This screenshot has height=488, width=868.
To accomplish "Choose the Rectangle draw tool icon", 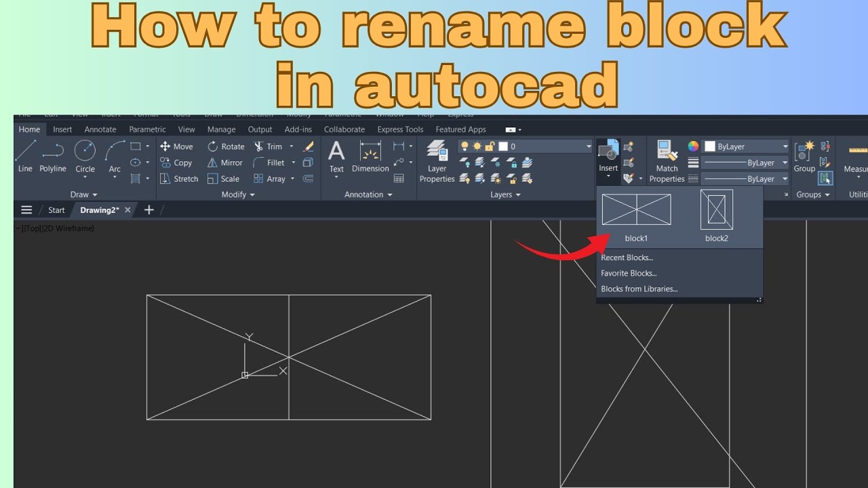I will click(135, 146).
